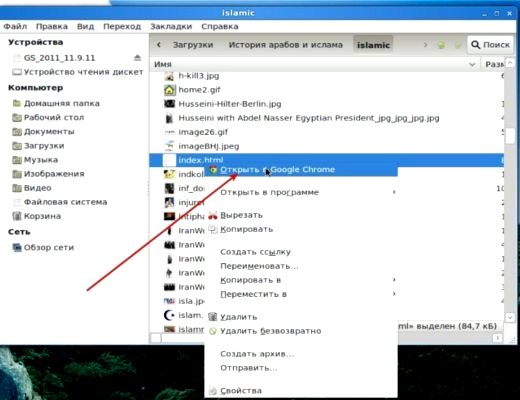Open 'Рабочий стол' in sidebar
Image resolution: width=520 pixels, height=400 pixels.
coord(54,117)
